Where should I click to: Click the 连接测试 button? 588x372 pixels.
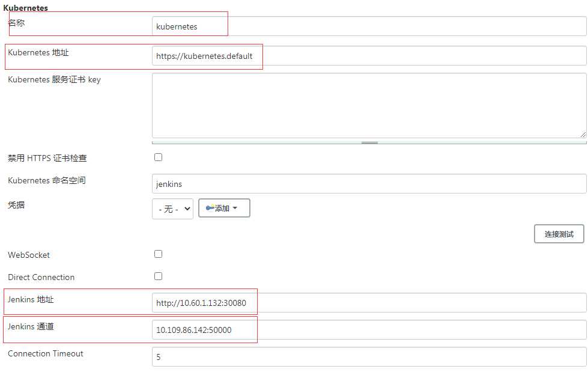pos(559,234)
